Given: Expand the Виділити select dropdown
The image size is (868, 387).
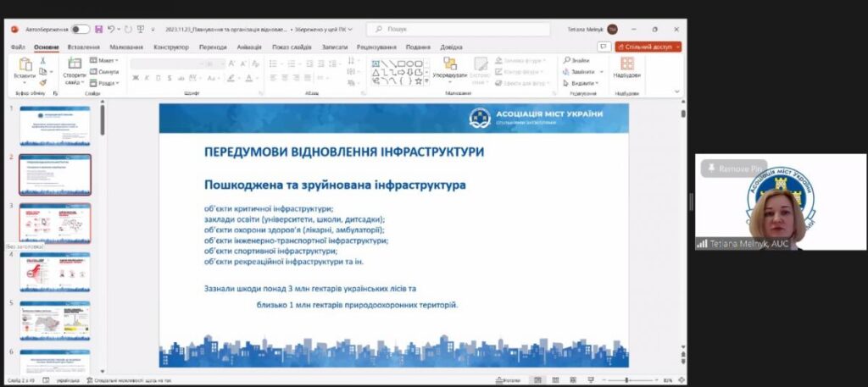Looking at the screenshot, I should coord(581,83).
